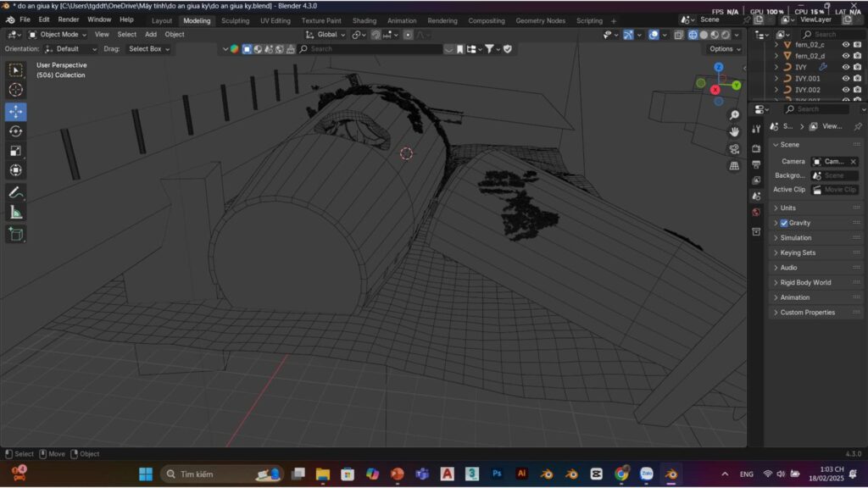
Task: Switch to orthographic grid view icon
Action: tap(734, 166)
